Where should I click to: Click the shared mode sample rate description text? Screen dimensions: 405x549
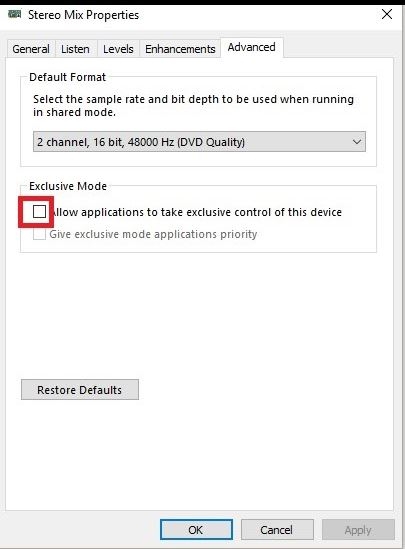pyautogui.click(x=194, y=105)
